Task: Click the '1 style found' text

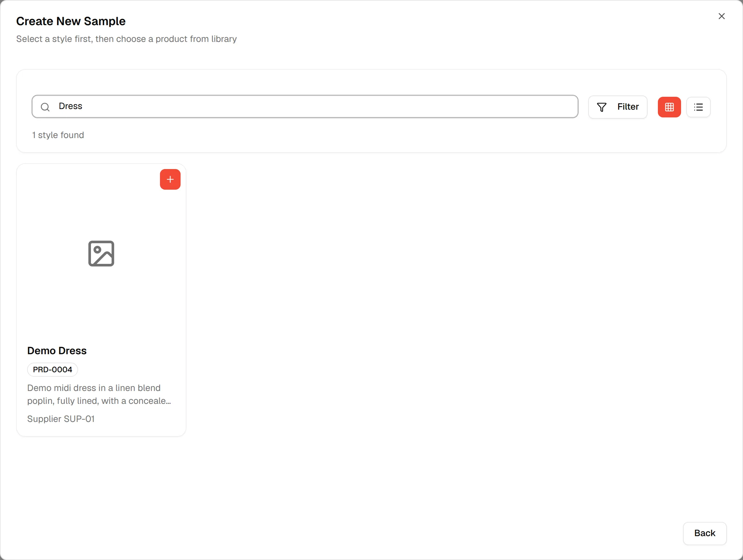Action: click(x=58, y=135)
